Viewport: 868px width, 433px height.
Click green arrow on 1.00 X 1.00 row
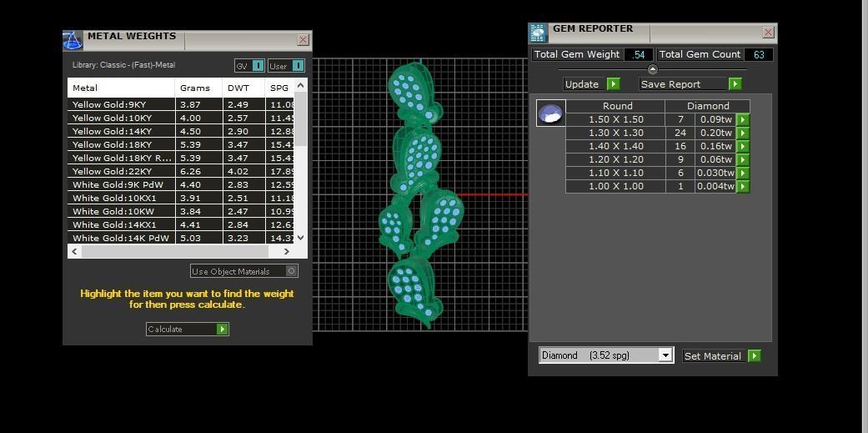[743, 186]
